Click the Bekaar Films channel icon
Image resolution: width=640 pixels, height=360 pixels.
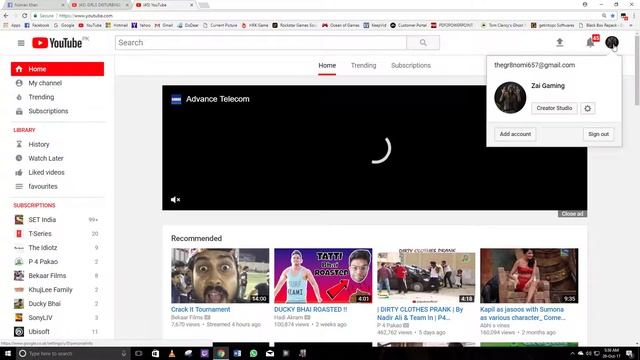pyautogui.click(x=19, y=276)
